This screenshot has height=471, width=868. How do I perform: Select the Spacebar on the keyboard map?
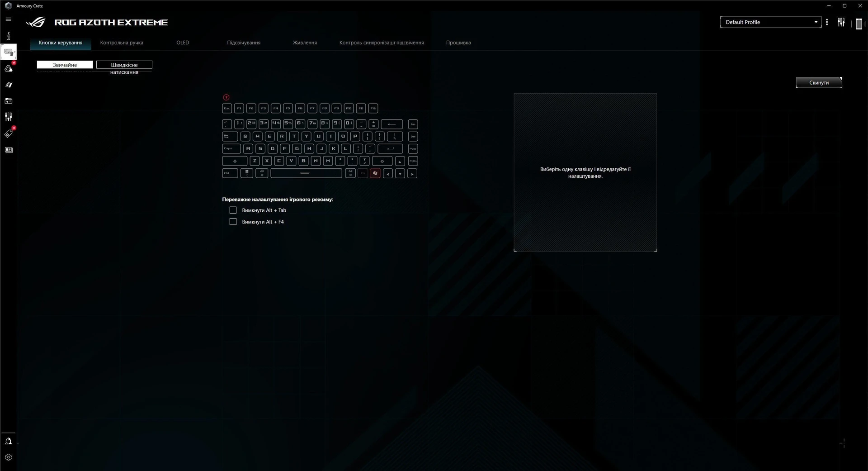coord(306,173)
